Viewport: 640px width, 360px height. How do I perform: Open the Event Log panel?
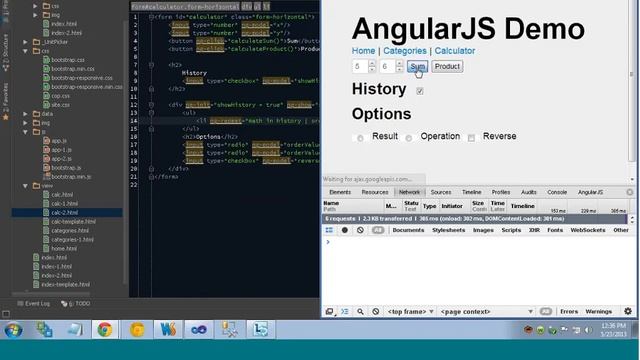(x=33, y=303)
